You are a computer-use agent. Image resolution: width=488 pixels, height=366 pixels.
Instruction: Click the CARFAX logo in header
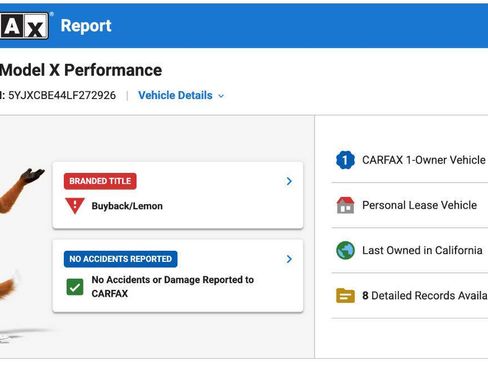click(24, 26)
